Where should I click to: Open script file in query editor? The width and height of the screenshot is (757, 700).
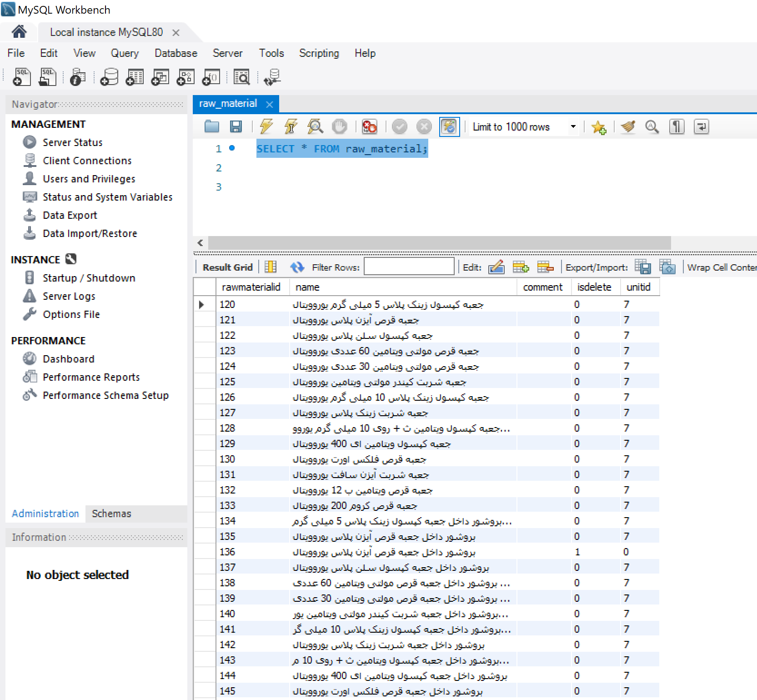click(212, 126)
